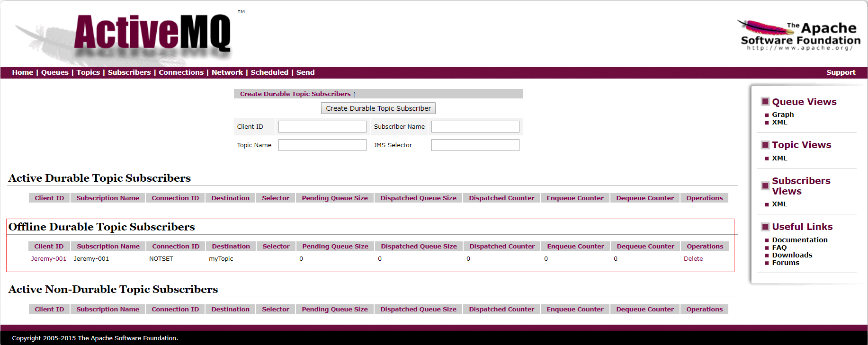Open the Subscribers menu item
Image resolution: width=868 pixels, height=345 pixels.
129,72
